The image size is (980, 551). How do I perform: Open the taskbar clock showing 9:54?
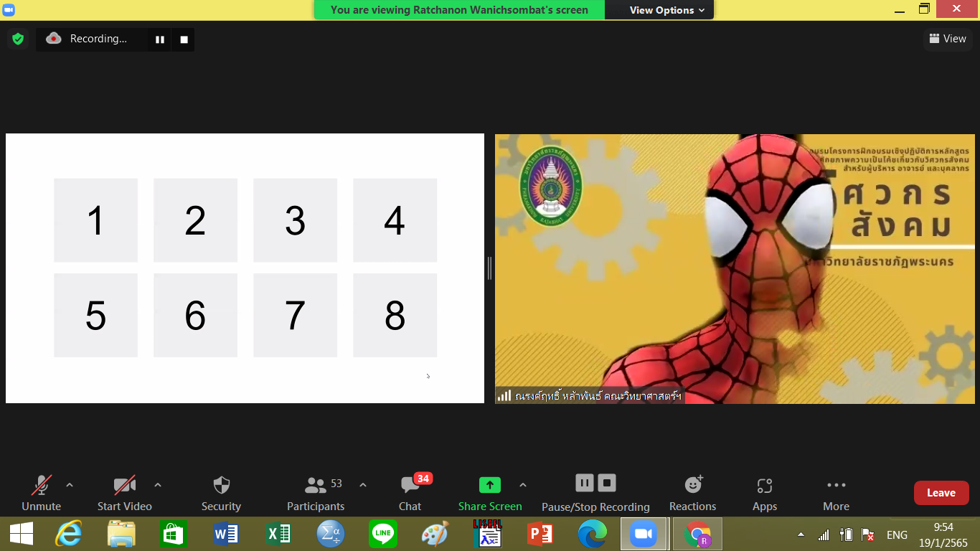[x=943, y=534]
